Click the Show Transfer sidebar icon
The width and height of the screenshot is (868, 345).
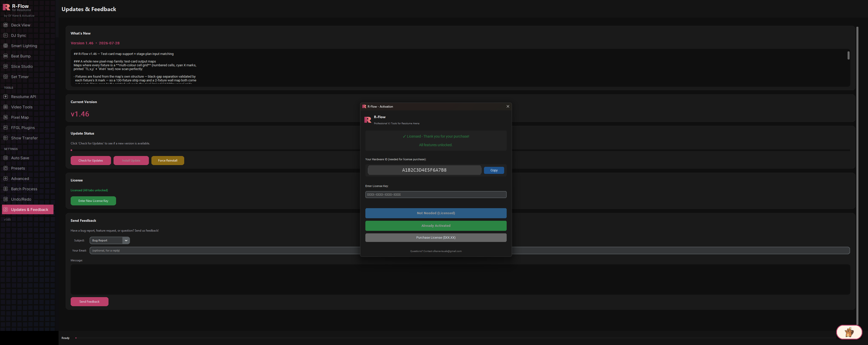pyautogui.click(x=5, y=138)
